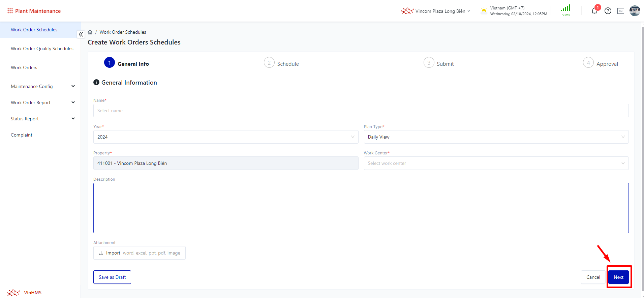
Task: Click the Name input field
Action: 361,111
